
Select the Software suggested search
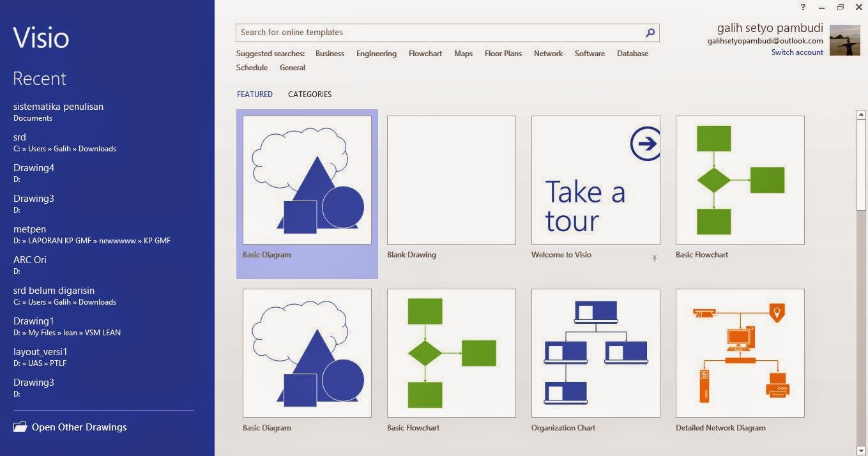(590, 54)
